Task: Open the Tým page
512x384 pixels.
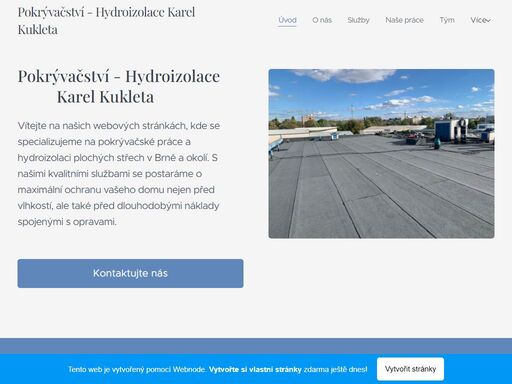Action: 447,20
